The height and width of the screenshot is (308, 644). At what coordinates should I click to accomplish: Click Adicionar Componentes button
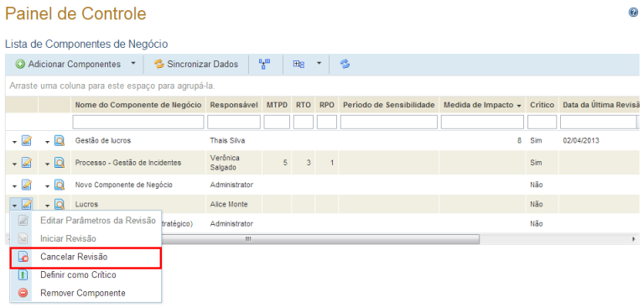pyautogui.click(x=69, y=64)
